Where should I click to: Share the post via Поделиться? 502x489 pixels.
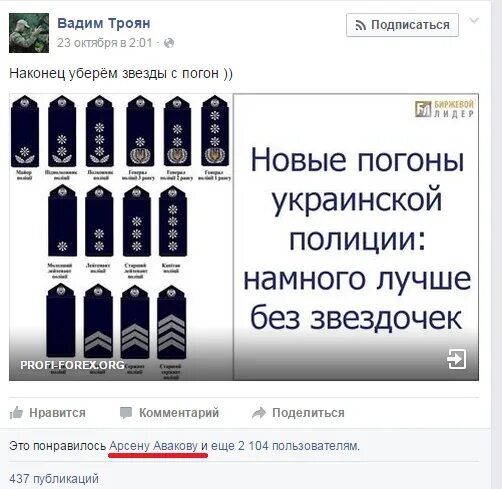(x=298, y=413)
